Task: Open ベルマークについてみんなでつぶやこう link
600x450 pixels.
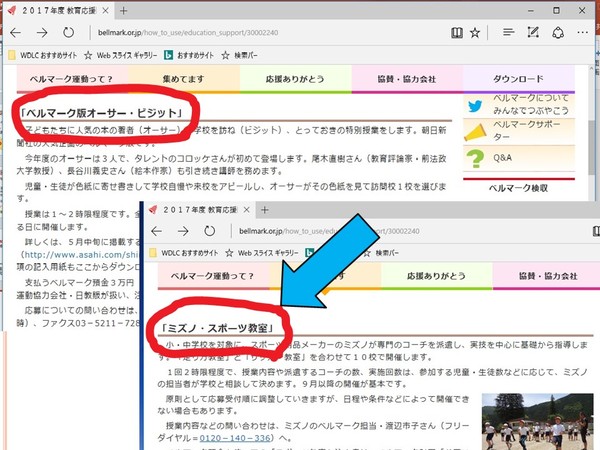Action: click(x=531, y=104)
